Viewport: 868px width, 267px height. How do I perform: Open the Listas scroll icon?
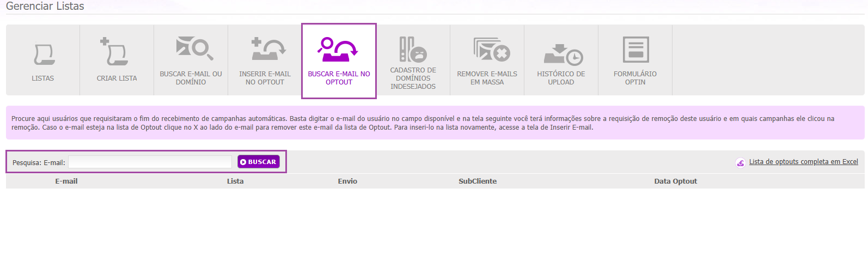click(x=44, y=55)
